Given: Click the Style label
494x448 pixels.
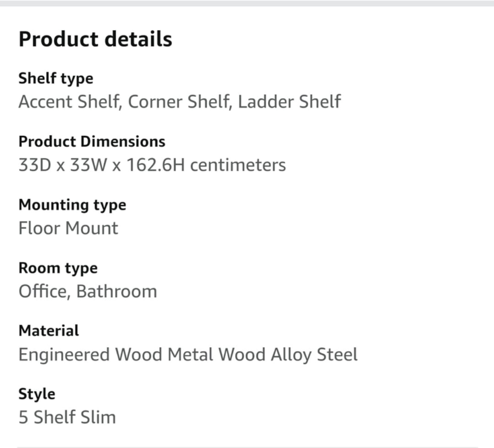Looking at the screenshot, I should coord(37,394).
